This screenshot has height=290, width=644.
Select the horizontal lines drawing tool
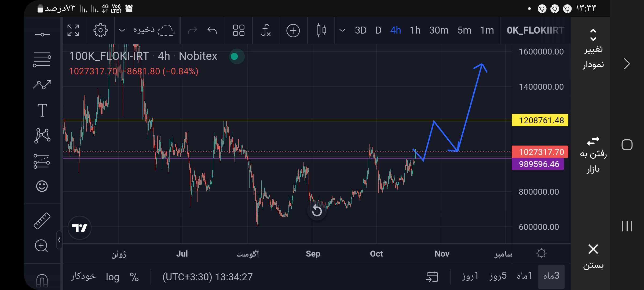pos(42,60)
